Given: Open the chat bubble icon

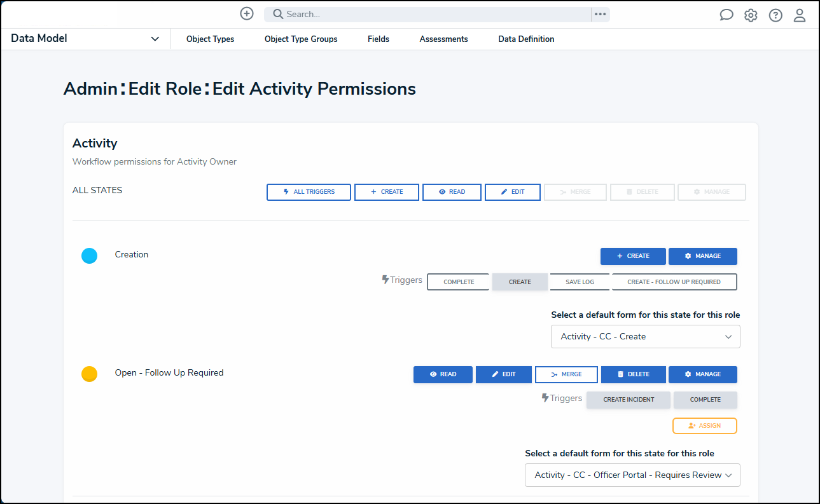Looking at the screenshot, I should [x=726, y=15].
